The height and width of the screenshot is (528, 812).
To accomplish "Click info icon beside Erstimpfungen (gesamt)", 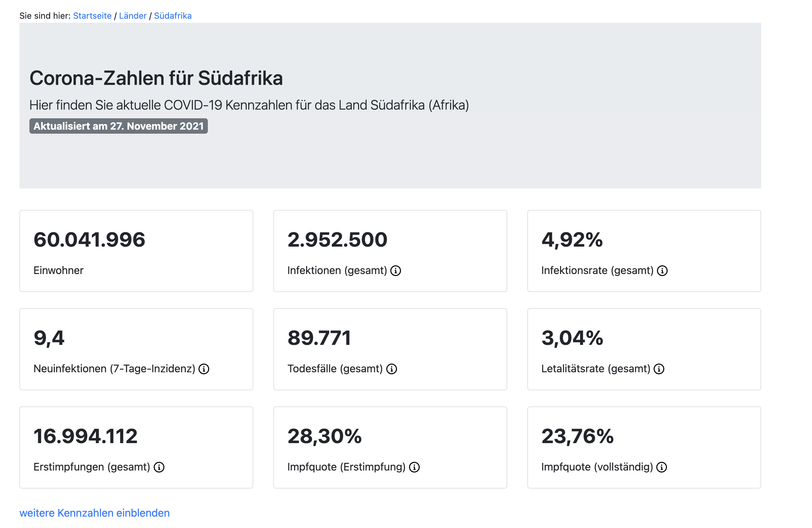I will pyautogui.click(x=159, y=467).
